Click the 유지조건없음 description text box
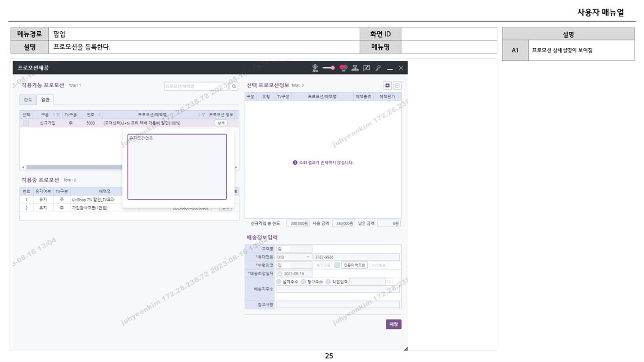Screen dimensions: 644x362 click(x=177, y=167)
